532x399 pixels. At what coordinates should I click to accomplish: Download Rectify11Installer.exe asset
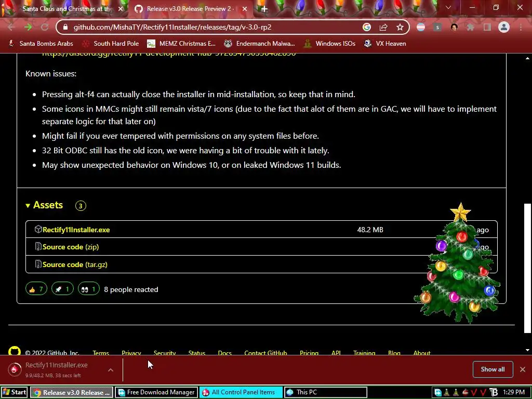pos(76,230)
